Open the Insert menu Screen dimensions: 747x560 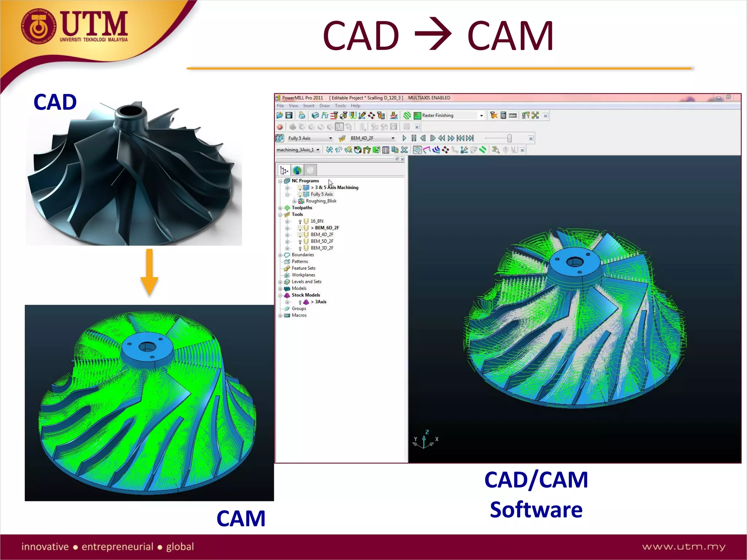pyautogui.click(x=309, y=106)
